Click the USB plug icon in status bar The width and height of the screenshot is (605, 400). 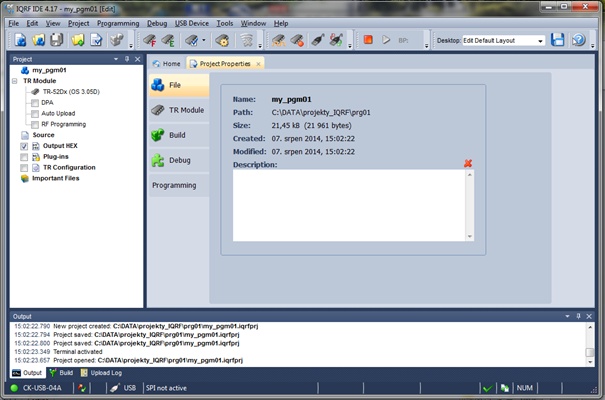[115, 388]
